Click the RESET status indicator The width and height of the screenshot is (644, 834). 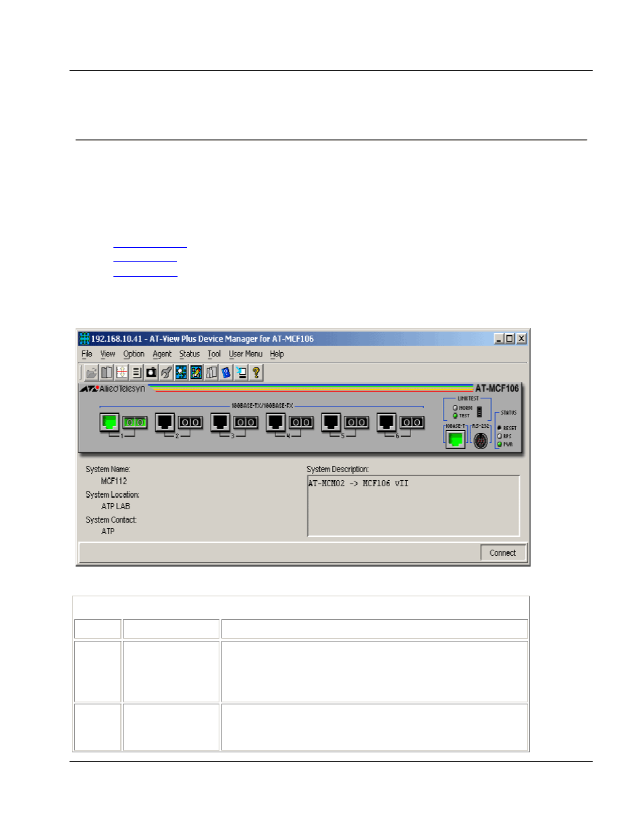500,428
